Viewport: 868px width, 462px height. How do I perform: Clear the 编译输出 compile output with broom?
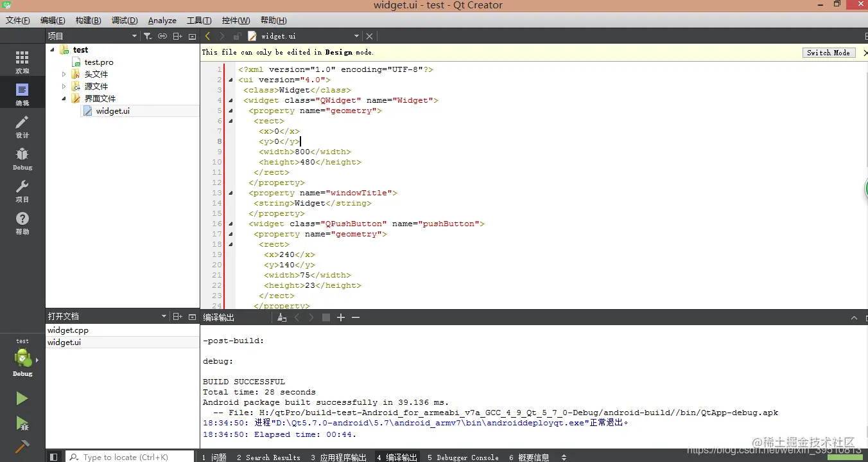(282, 317)
